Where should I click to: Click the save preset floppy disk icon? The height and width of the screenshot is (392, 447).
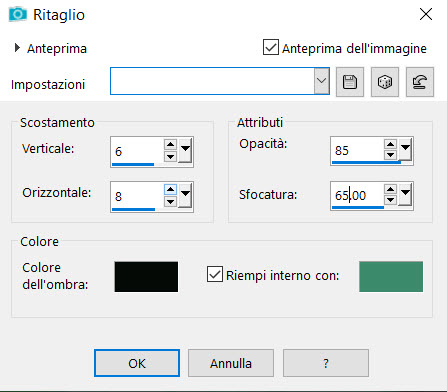point(350,82)
